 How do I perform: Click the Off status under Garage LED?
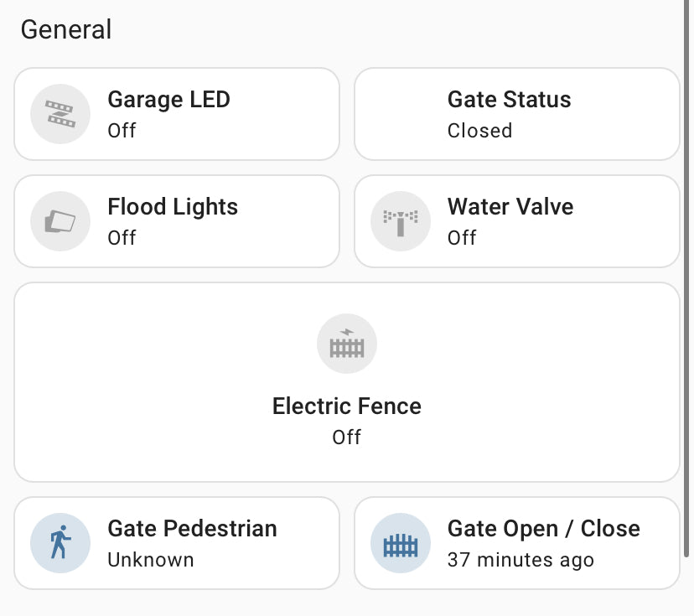(x=122, y=131)
